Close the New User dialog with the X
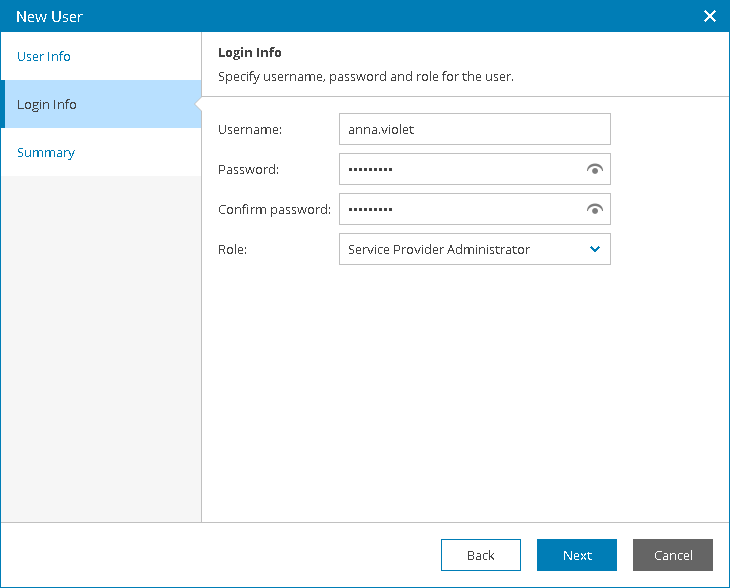This screenshot has width=730, height=588. (710, 16)
